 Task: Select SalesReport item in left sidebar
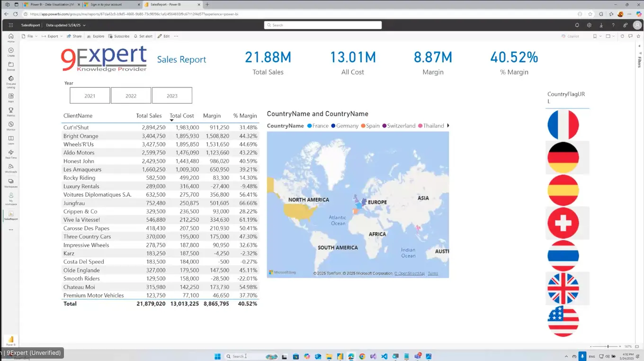pyautogui.click(x=11, y=216)
